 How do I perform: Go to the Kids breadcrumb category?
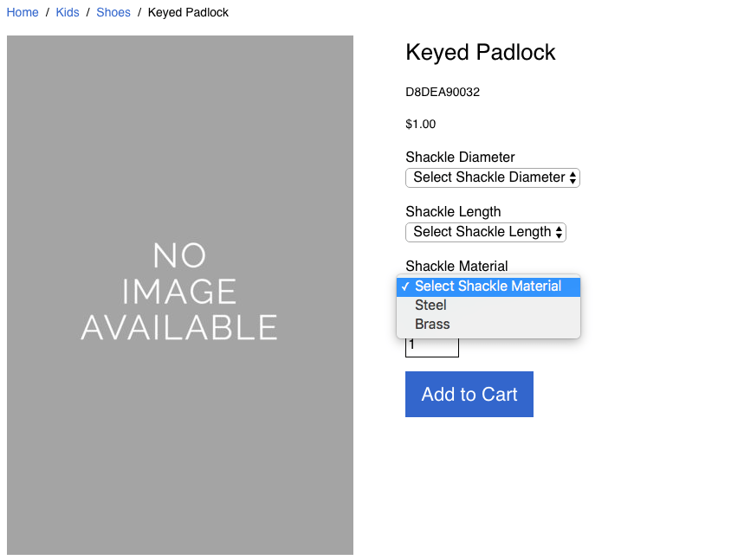click(68, 13)
